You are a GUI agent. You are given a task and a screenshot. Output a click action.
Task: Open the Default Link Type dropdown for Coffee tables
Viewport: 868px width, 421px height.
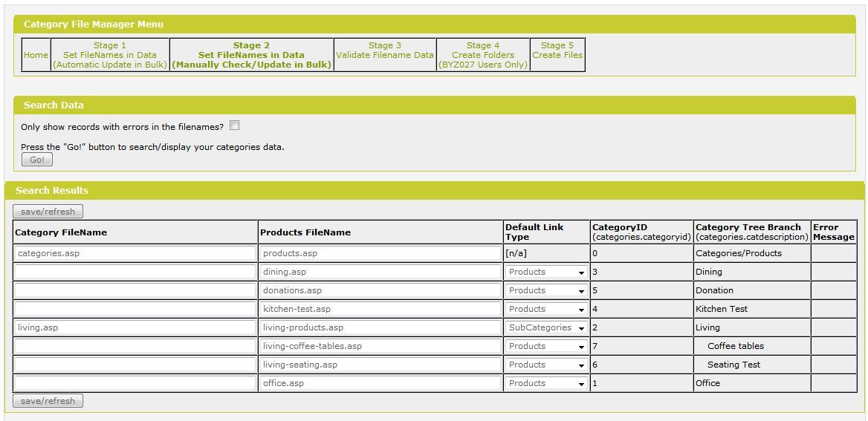click(x=545, y=346)
